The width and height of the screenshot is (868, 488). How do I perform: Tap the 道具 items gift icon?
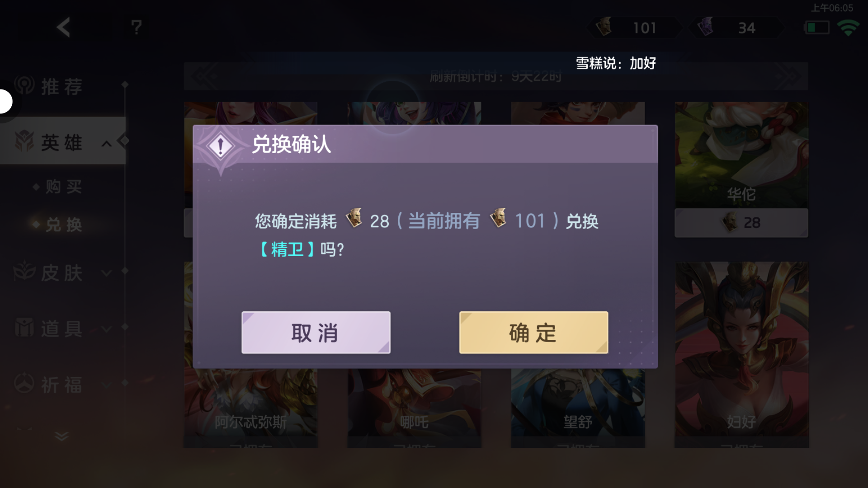click(24, 328)
